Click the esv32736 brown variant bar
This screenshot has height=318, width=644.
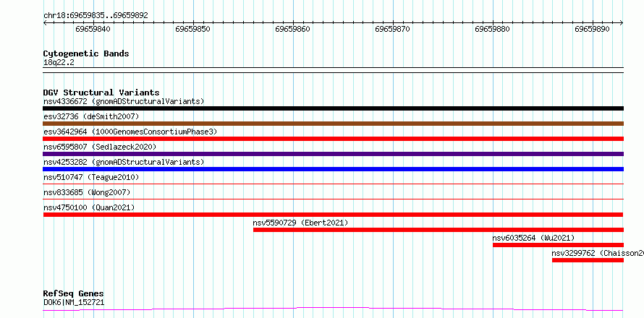pyautogui.click(x=333, y=124)
